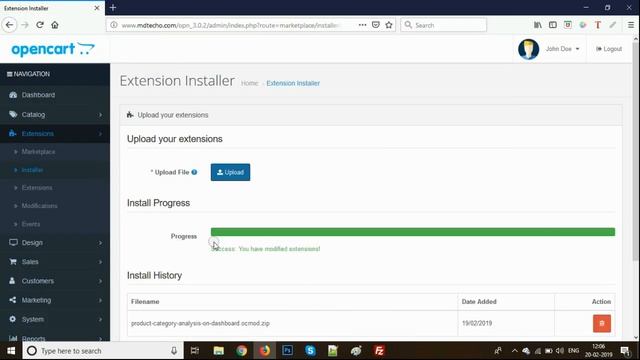Click the volume icon in tray
This screenshot has width=640, height=360.
(560, 351)
